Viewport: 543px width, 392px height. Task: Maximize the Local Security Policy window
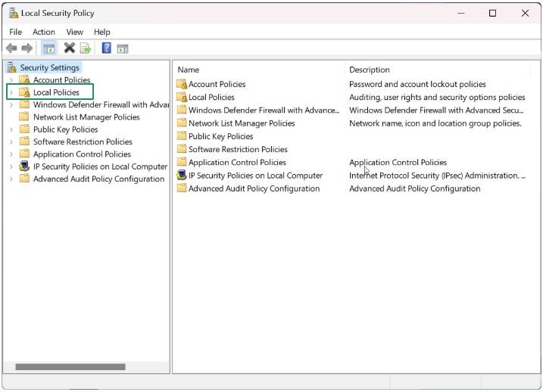point(492,13)
